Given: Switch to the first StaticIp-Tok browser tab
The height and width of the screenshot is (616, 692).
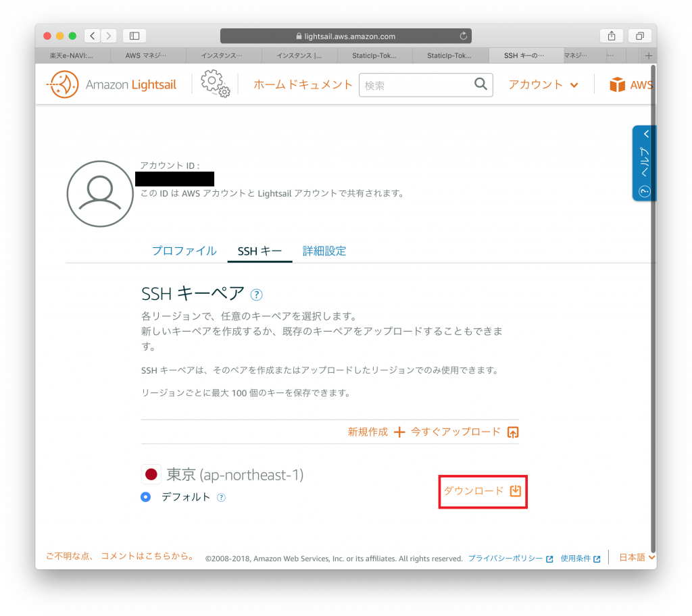Looking at the screenshot, I should tap(374, 55).
